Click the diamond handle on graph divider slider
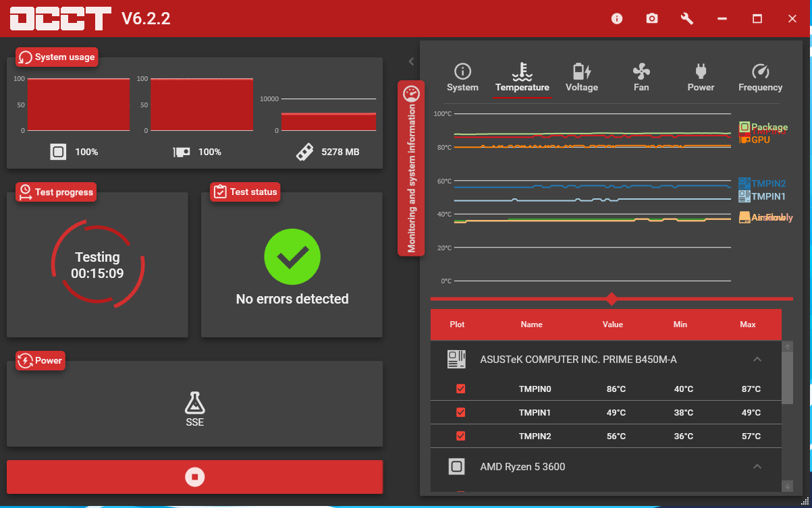This screenshot has width=812, height=508. tap(612, 298)
